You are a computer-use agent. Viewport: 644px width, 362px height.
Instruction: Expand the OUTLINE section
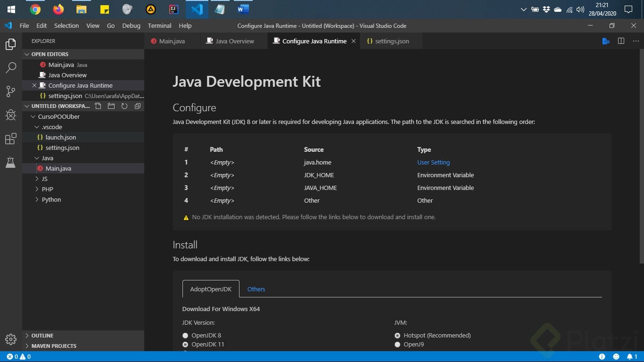pyautogui.click(x=42, y=336)
